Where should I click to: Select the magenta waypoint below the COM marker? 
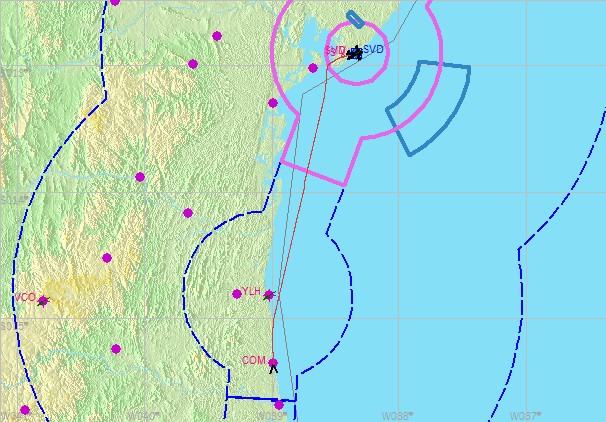tap(279, 405)
